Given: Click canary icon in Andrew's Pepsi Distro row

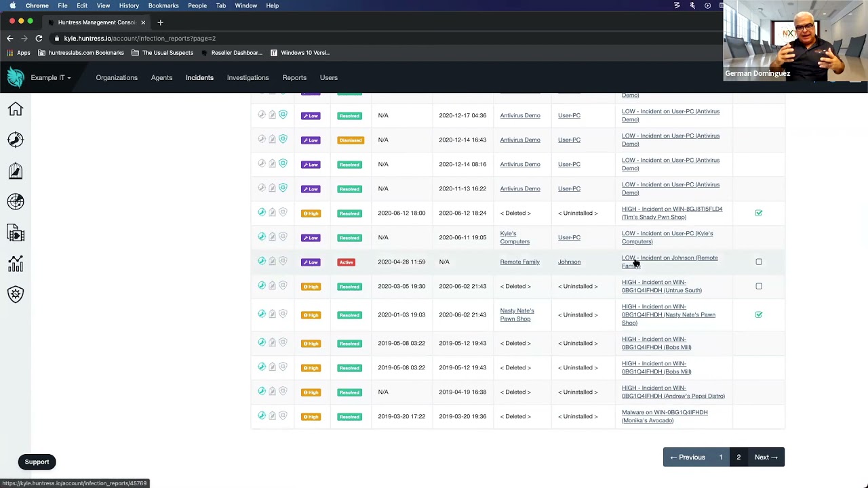Looking at the screenshot, I should [273, 391].
